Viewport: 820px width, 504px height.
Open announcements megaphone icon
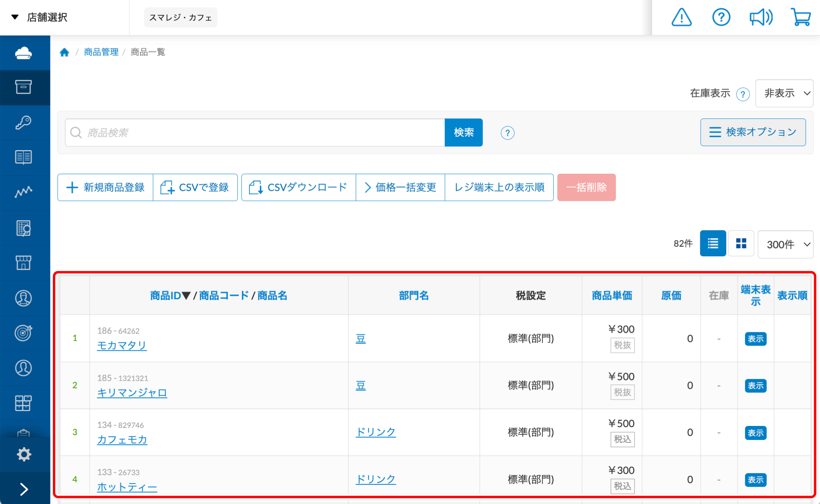coord(761,17)
